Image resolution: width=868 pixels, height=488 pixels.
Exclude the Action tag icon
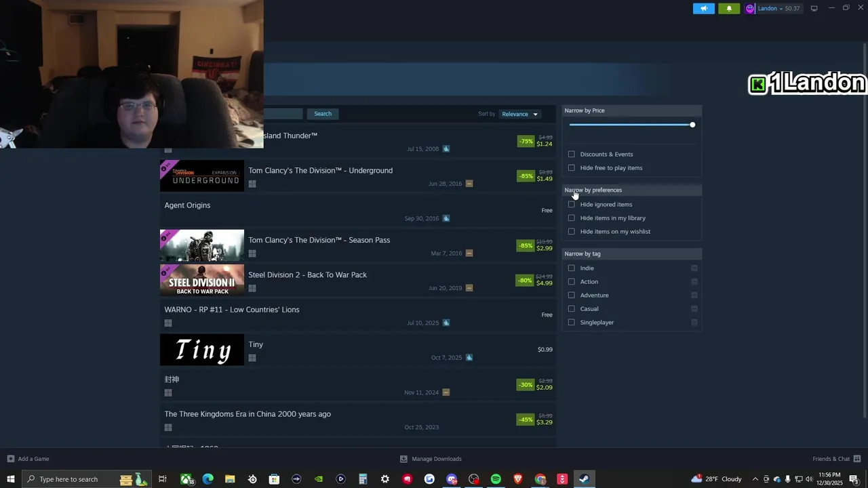[x=694, y=281]
